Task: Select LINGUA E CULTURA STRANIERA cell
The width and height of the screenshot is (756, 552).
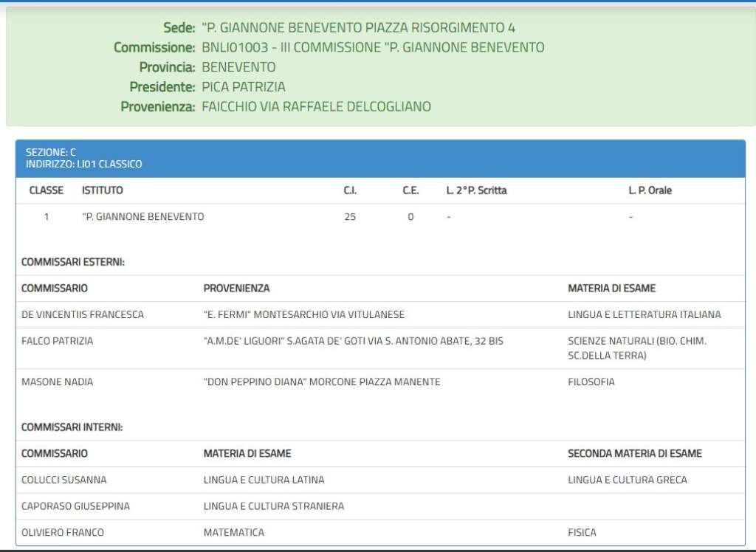Action: (x=274, y=507)
